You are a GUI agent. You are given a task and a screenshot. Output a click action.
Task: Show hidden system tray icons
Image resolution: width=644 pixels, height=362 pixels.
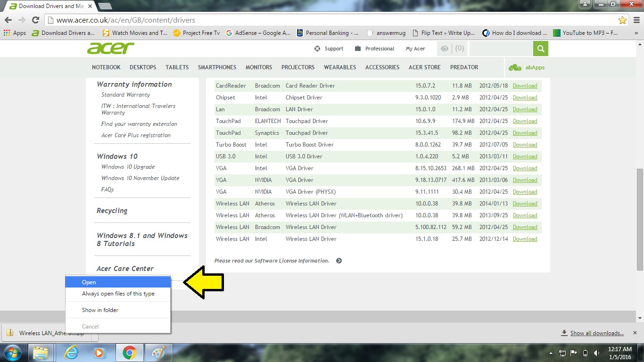pos(551,353)
